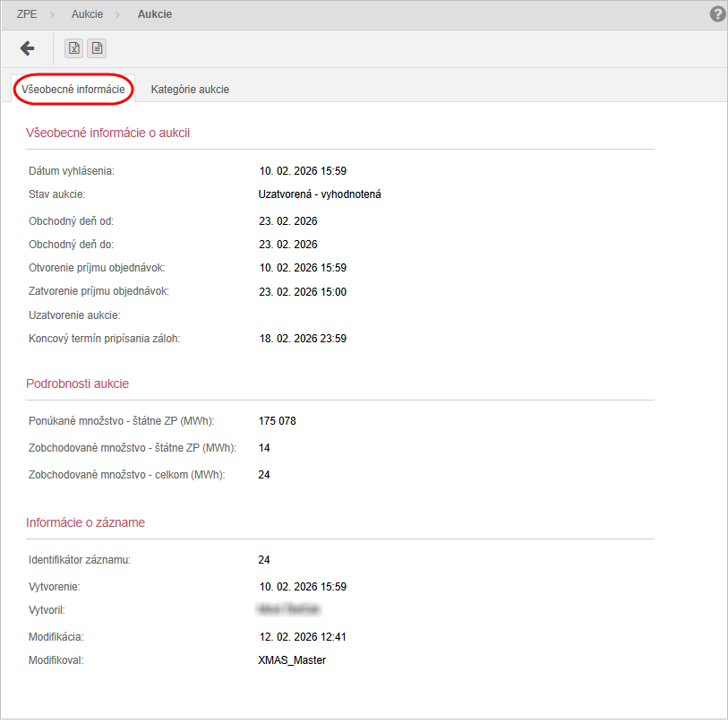Select the Všeobecné informácie tab
The width and height of the screenshot is (728, 724).
(73, 90)
